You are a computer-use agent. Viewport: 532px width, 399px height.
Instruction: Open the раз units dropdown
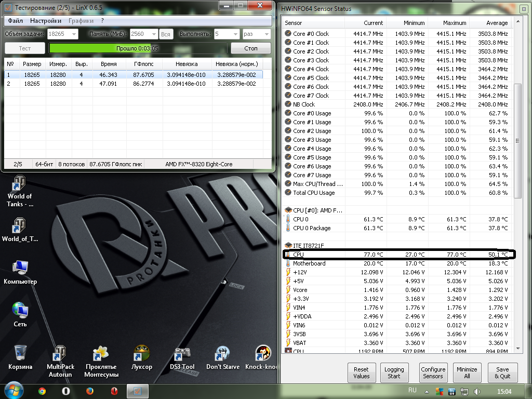tap(257, 34)
